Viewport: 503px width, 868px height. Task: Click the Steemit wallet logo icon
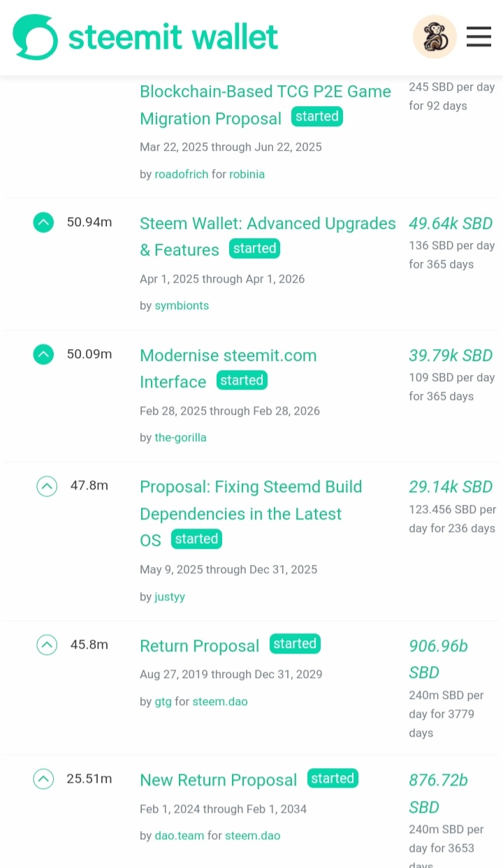tap(35, 37)
